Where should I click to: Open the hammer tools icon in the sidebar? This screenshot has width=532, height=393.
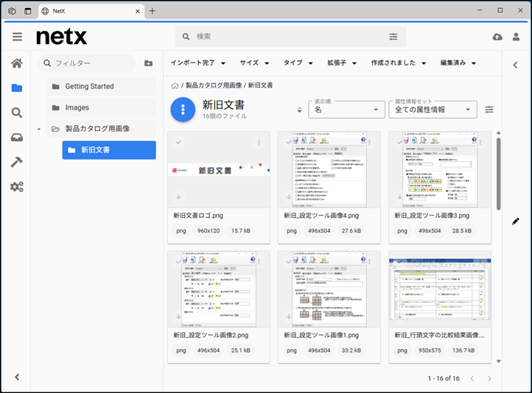16,162
